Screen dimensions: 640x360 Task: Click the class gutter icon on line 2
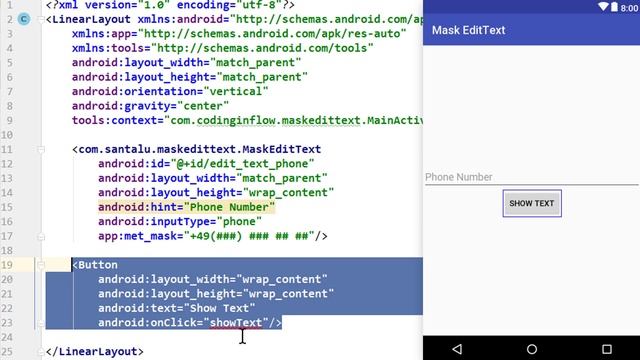[x=24, y=19]
